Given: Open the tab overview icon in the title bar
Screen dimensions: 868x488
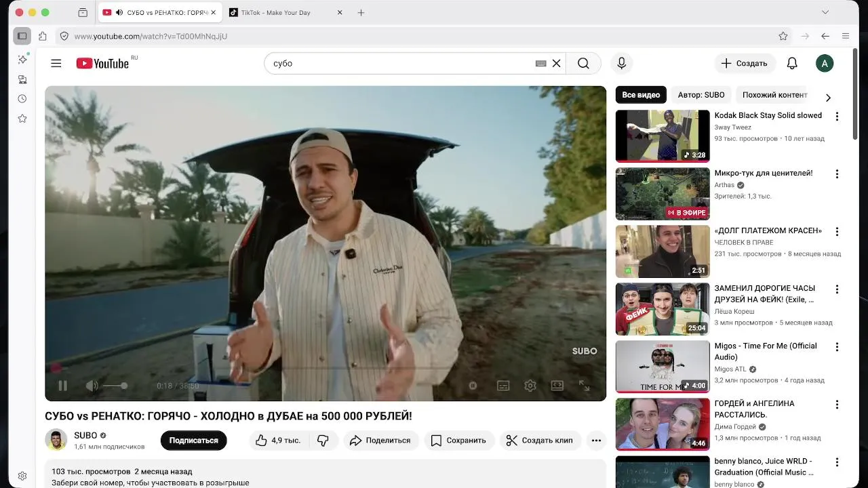Looking at the screenshot, I should pyautogui.click(x=83, y=12).
